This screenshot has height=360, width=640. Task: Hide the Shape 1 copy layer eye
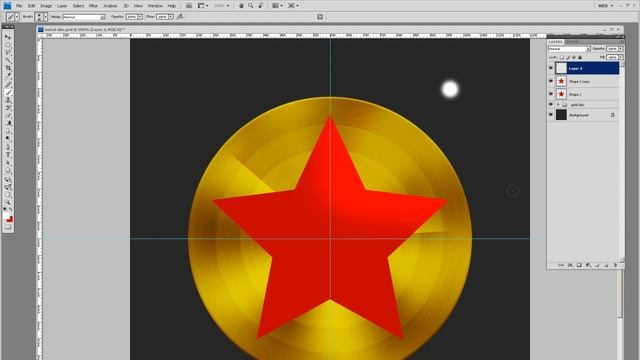pos(551,81)
